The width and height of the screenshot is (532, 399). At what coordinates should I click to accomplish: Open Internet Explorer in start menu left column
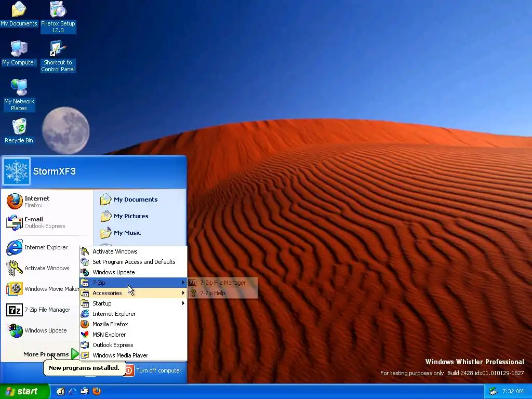coord(42,247)
